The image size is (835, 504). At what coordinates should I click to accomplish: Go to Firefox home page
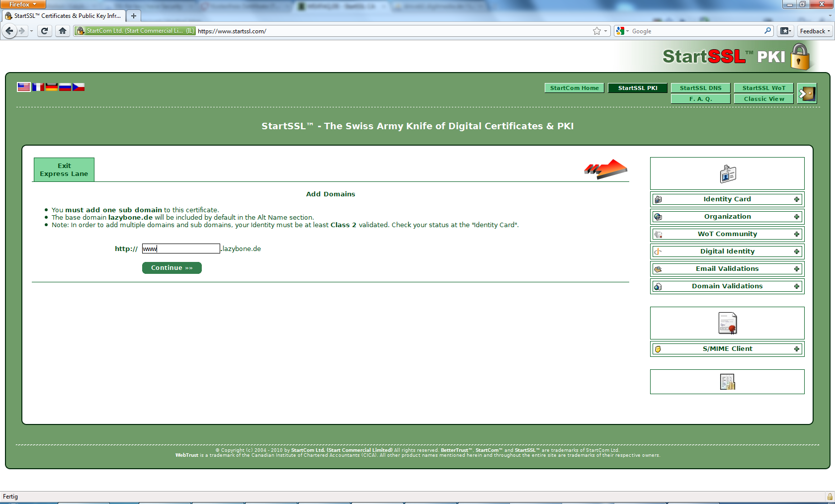[x=62, y=31]
